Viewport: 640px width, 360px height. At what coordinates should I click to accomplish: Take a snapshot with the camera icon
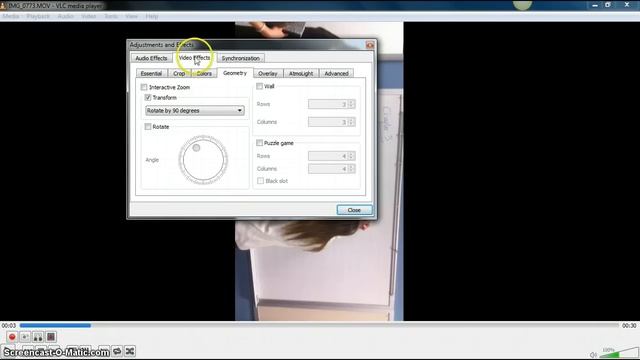tap(25, 337)
